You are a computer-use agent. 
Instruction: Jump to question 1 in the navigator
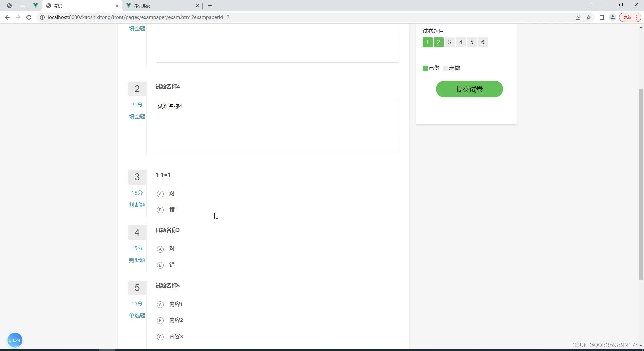point(427,42)
